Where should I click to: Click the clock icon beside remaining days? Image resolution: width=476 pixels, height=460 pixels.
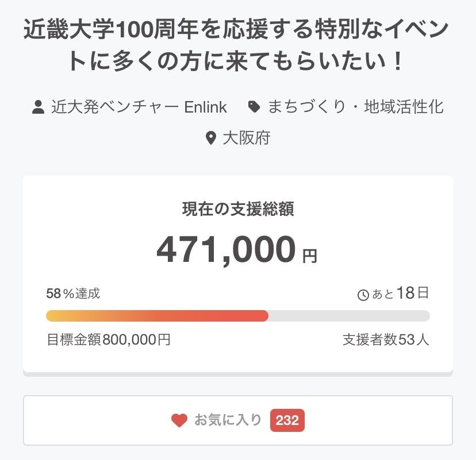pos(363,295)
